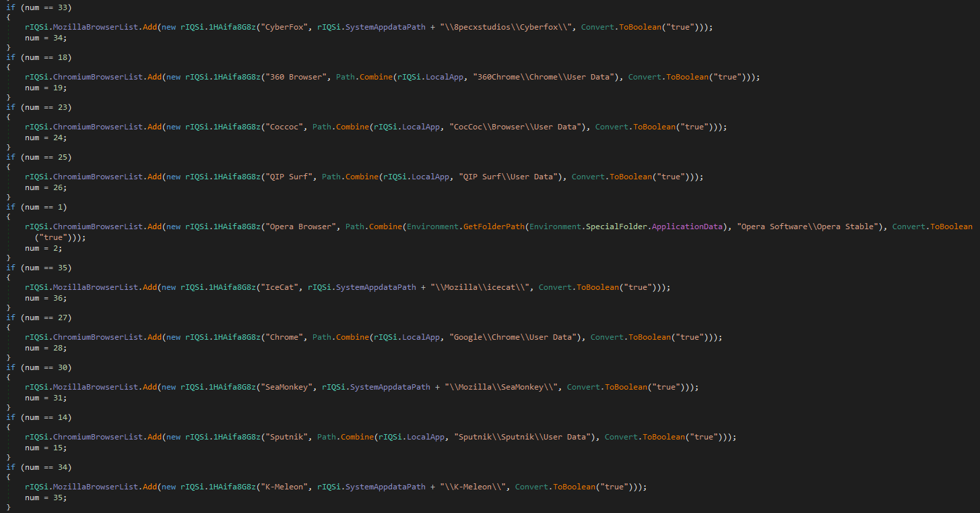Click the "num = 28" assignment line
This screenshot has width=980, height=513.
(44, 347)
